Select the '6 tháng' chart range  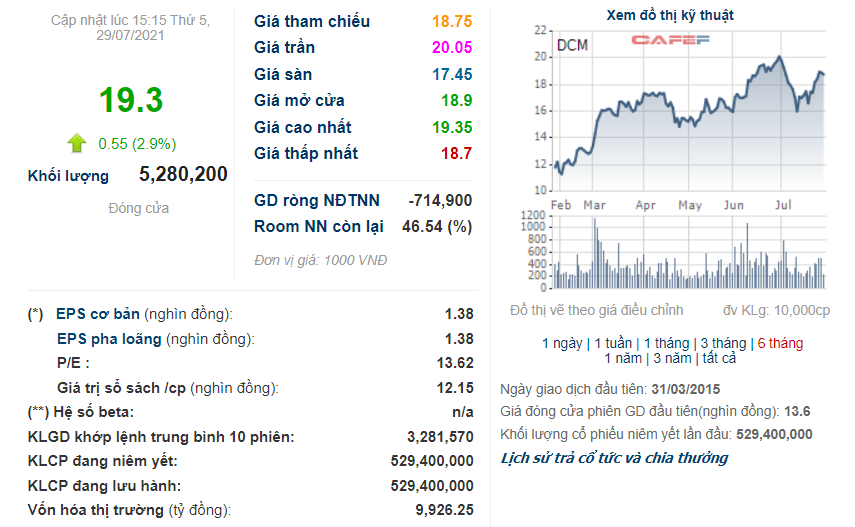780,343
